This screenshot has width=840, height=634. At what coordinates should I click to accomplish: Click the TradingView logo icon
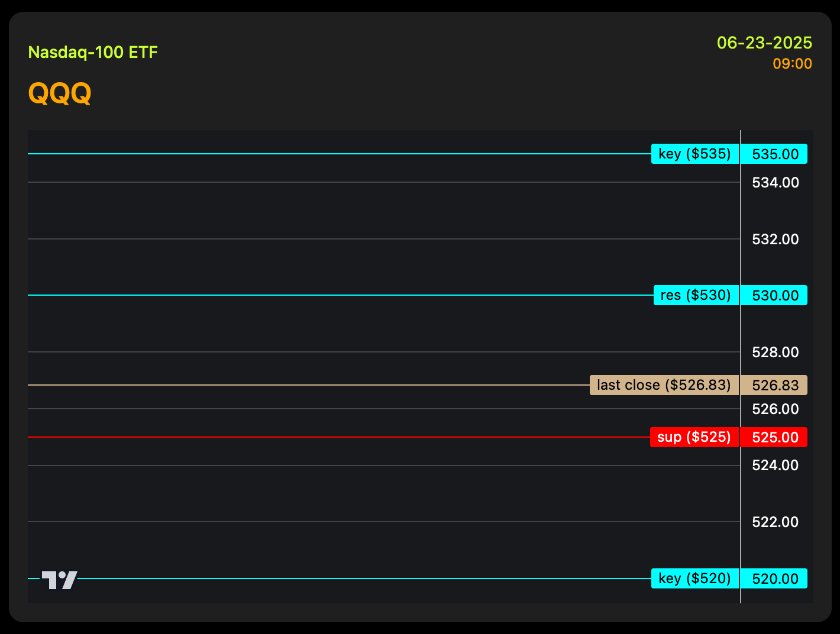(59, 580)
